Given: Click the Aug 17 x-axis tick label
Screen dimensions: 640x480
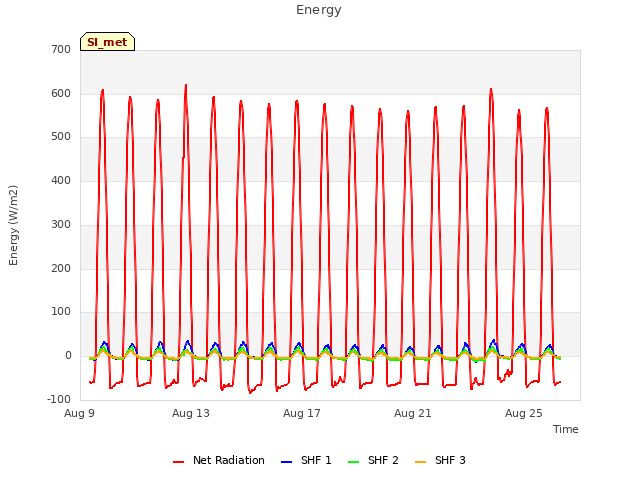Looking at the screenshot, I should point(302,413).
